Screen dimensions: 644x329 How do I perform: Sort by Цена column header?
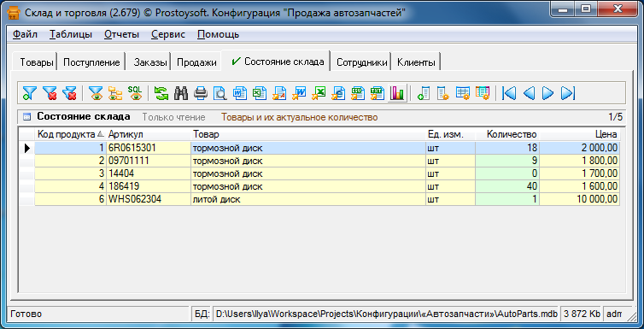[x=580, y=134]
